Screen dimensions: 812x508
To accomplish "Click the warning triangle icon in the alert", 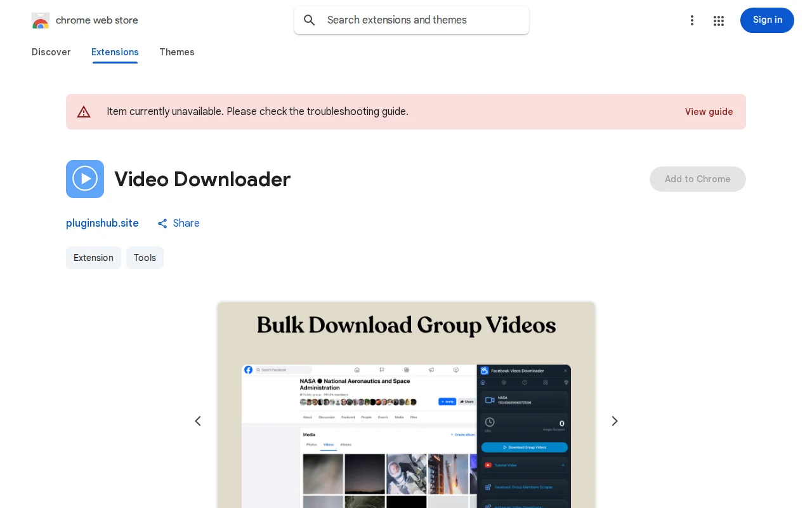I will (x=84, y=112).
